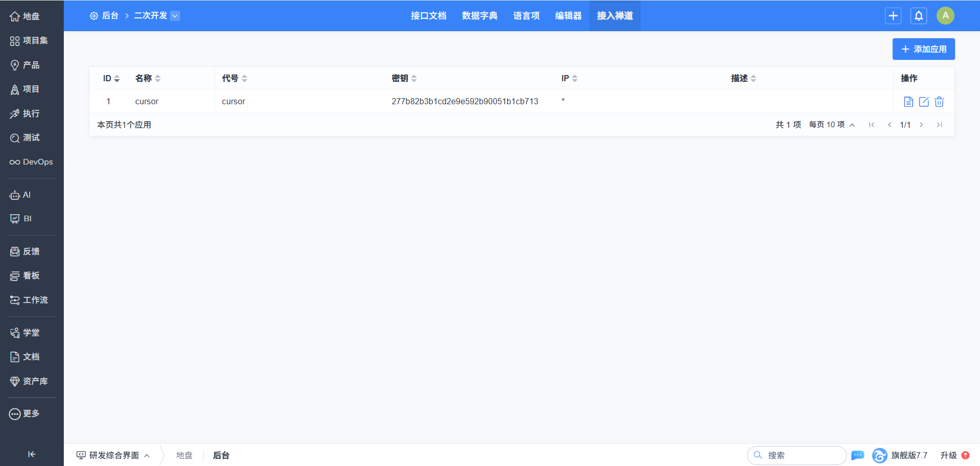The image size is (980, 466).
Task: Click the plus quick-create icon in header
Action: point(893,16)
